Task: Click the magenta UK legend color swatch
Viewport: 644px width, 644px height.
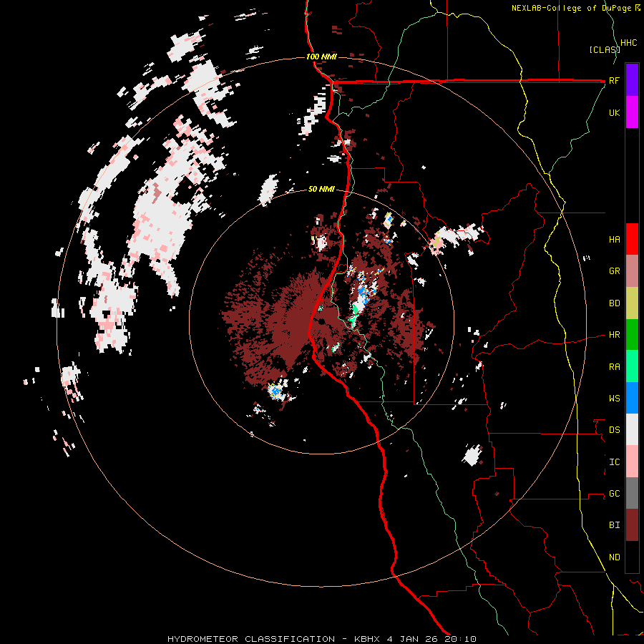Action: pyautogui.click(x=632, y=112)
